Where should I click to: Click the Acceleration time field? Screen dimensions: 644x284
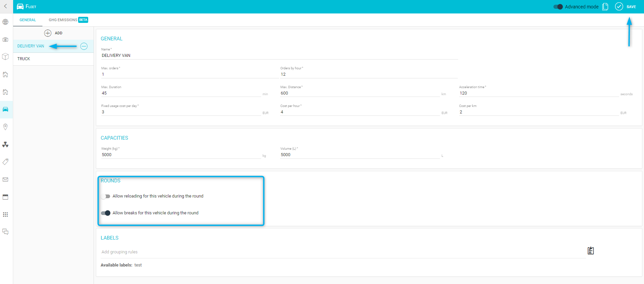tap(539, 93)
